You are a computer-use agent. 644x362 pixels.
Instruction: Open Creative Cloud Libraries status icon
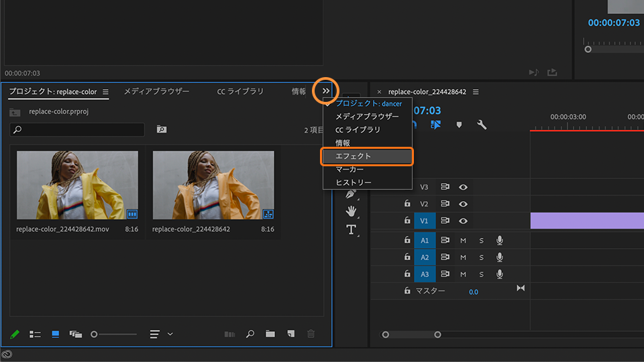7,355
